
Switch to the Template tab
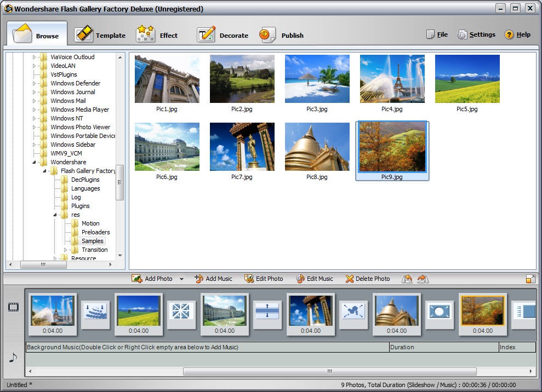(x=101, y=34)
